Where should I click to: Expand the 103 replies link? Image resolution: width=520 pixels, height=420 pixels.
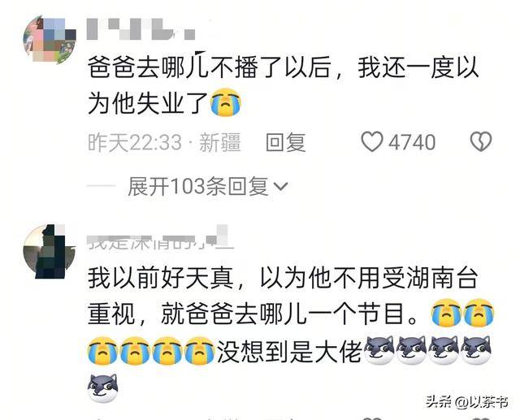(x=198, y=186)
